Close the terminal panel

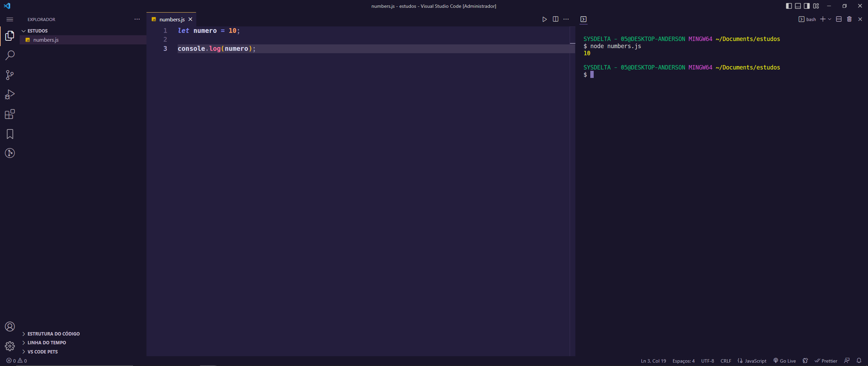pos(860,19)
